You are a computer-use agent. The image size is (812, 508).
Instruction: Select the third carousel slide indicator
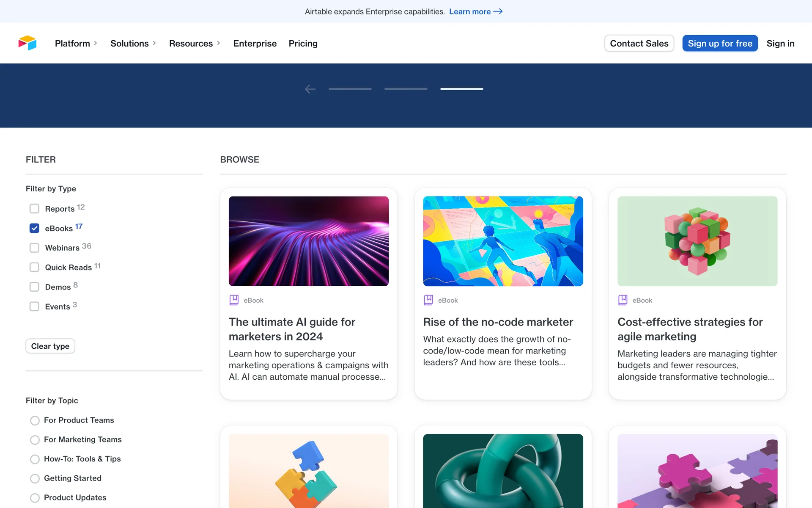coord(461,89)
